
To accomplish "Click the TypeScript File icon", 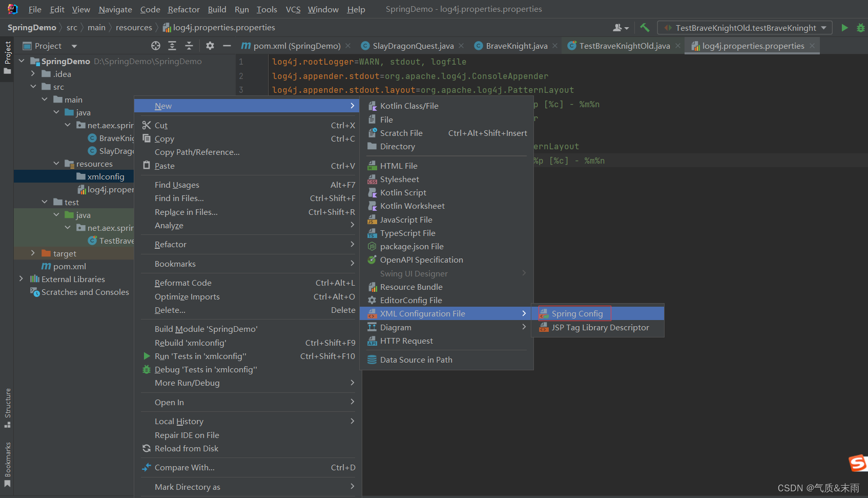I will coord(373,233).
